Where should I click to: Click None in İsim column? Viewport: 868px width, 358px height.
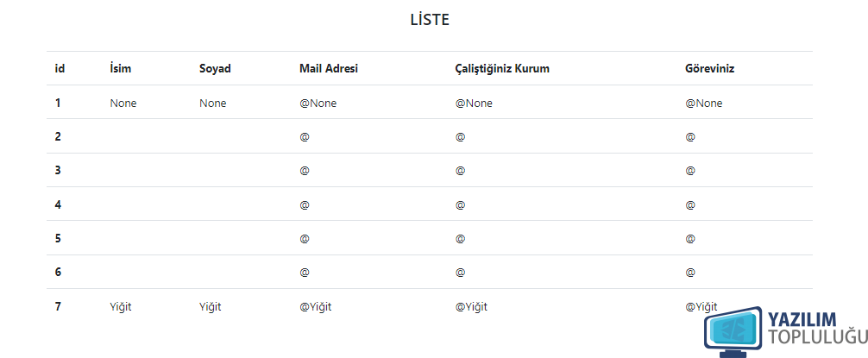click(123, 103)
